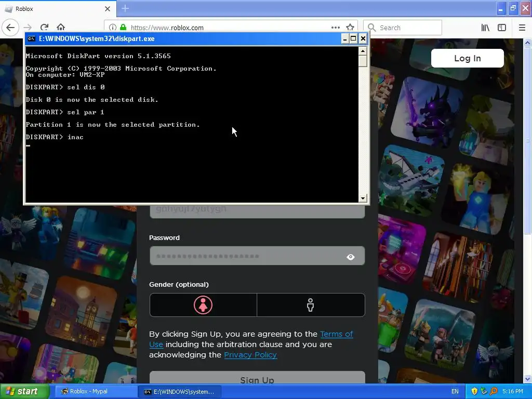The image size is (532, 399).
Task: Open the security shield tray icon
Action: point(474,392)
